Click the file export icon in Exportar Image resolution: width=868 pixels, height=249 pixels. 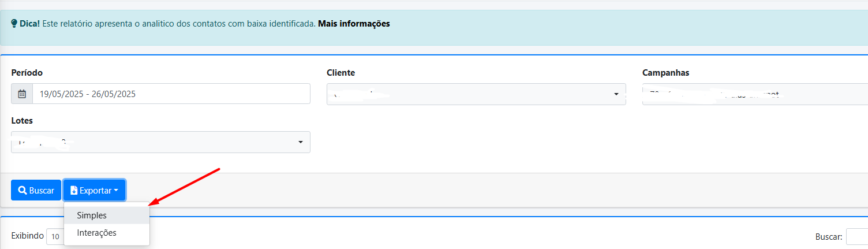tap(74, 190)
